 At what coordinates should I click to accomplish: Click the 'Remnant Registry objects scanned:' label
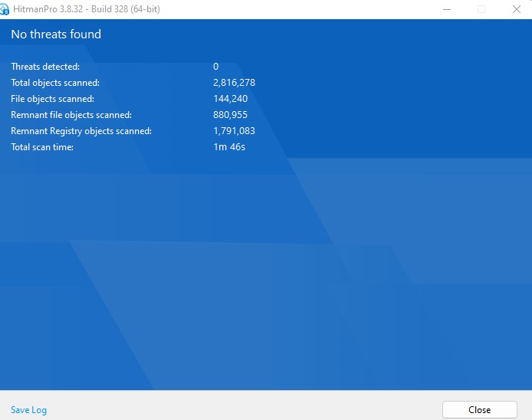(x=81, y=131)
